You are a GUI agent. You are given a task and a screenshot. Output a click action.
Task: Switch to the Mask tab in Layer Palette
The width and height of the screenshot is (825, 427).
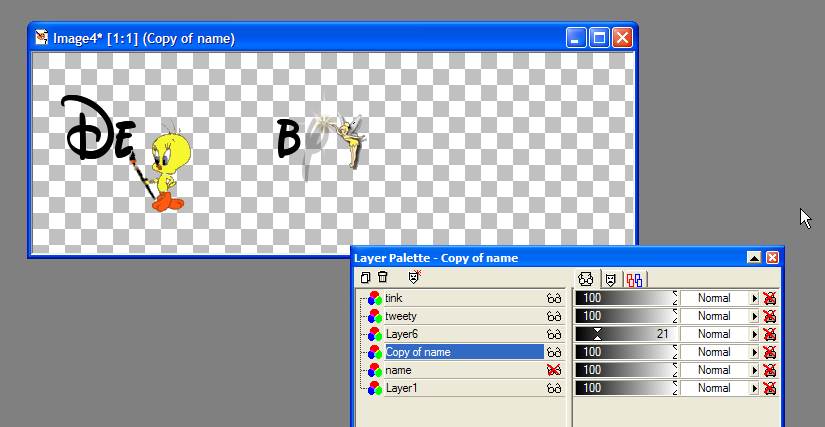click(610, 279)
